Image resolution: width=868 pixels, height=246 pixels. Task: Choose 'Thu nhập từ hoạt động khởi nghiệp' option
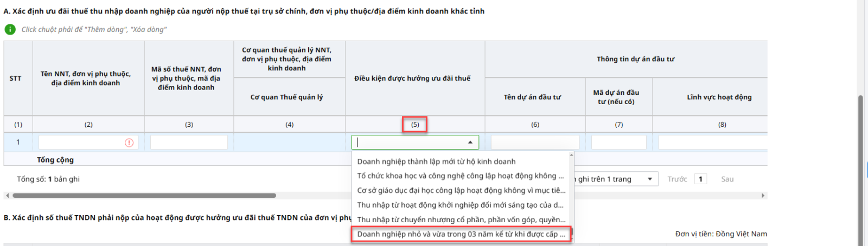point(460,205)
